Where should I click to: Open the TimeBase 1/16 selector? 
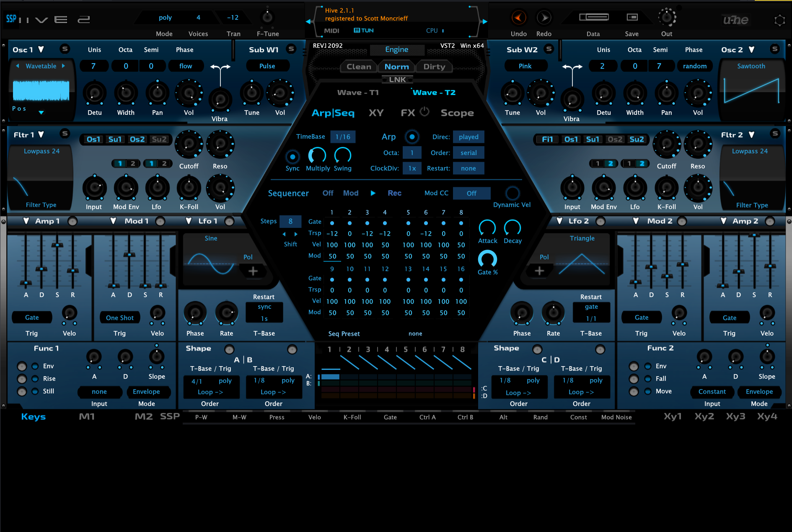(343, 137)
